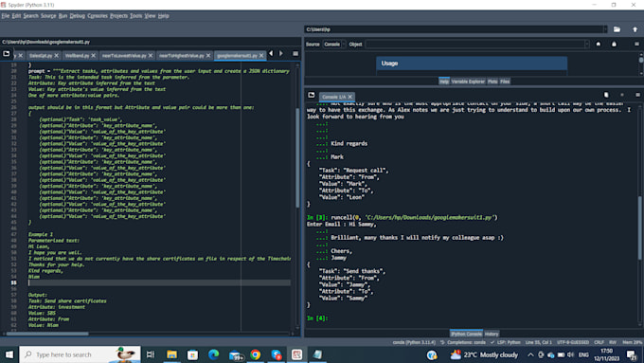
Task: Open the Run menu
Action: [x=63, y=16]
